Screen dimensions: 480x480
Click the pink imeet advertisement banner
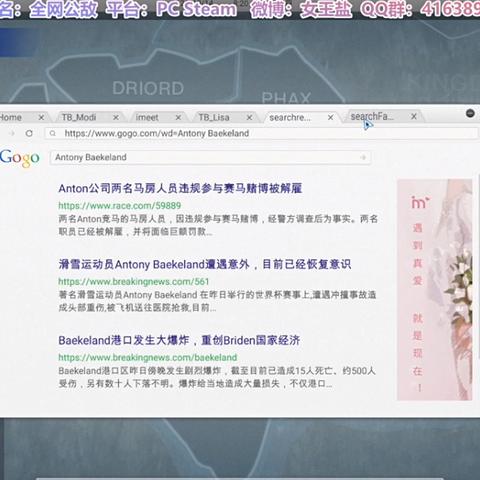click(435, 290)
